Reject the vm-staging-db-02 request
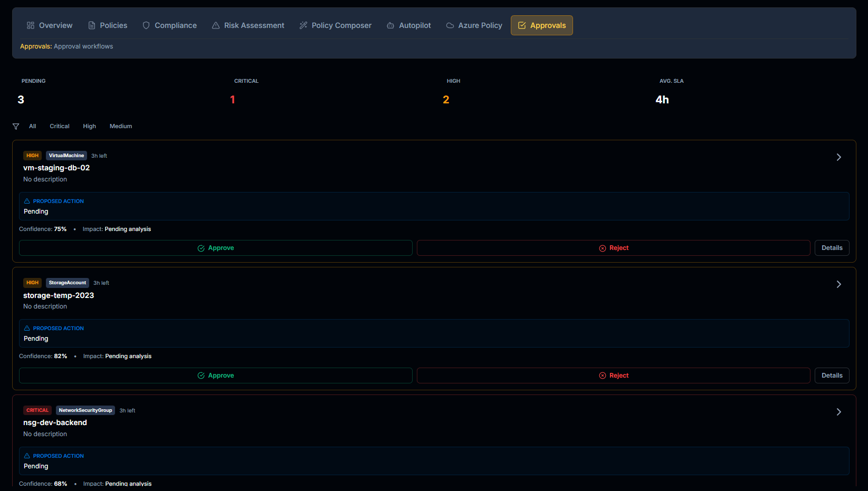 [614, 248]
